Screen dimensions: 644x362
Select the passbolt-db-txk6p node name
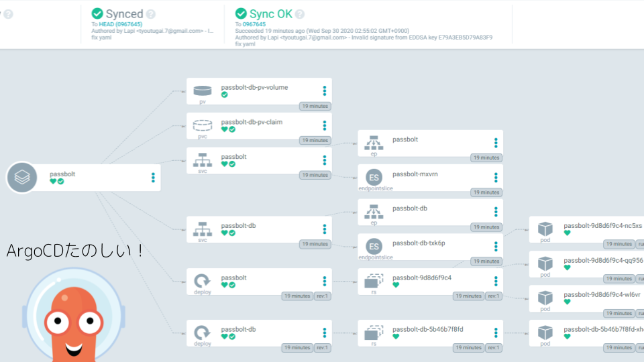[x=419, y=243]
